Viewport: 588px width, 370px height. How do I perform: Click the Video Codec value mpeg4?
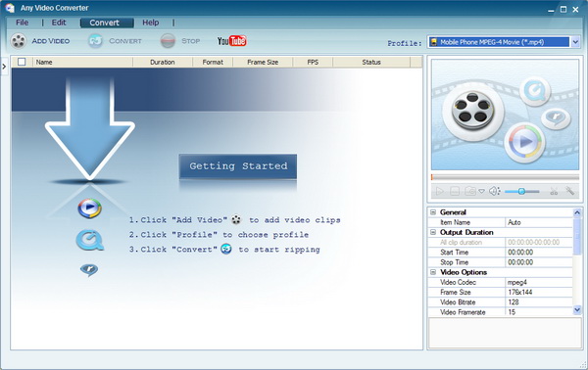(x=539, y=282)
